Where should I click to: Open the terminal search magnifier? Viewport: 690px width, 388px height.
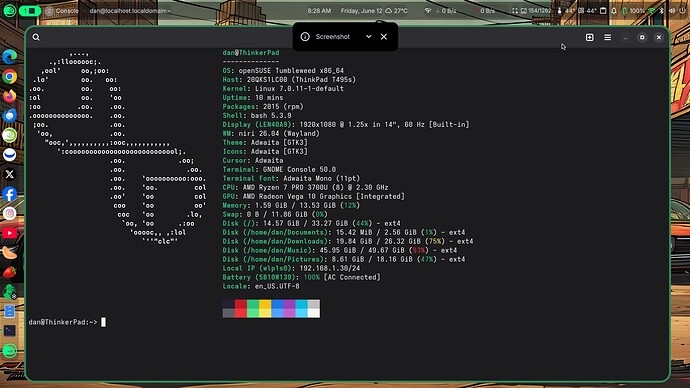point(36,37)
